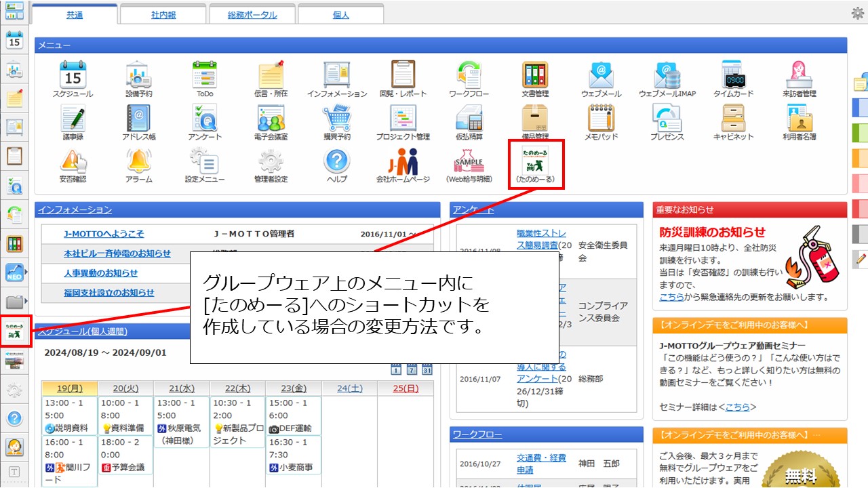Open the J-MOTTOへようこそ information link

click(104, 234)
